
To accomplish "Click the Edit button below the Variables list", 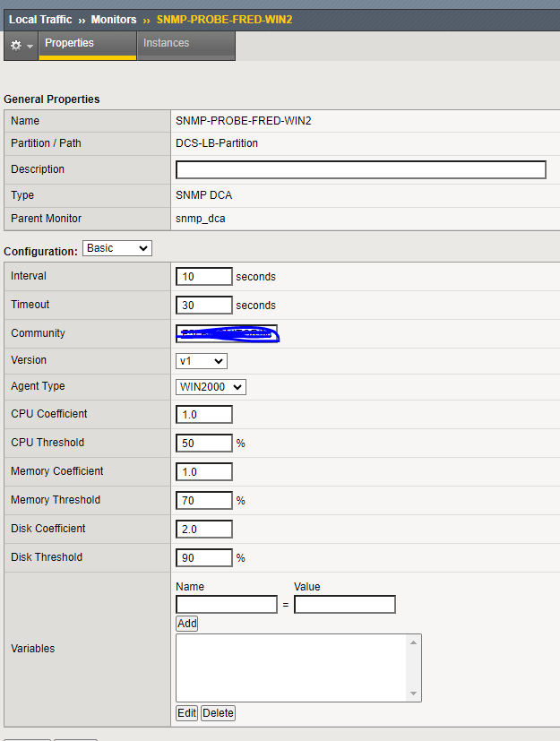I will point(185,713).
